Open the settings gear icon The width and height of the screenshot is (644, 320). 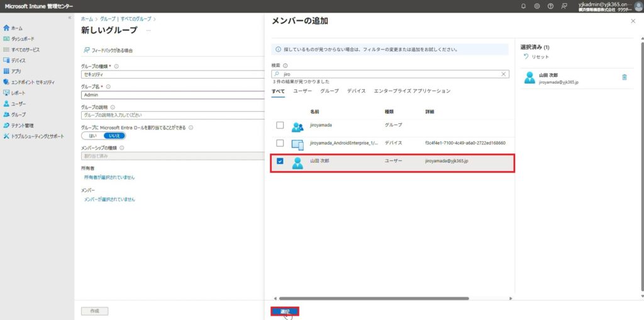click(537, 6)
